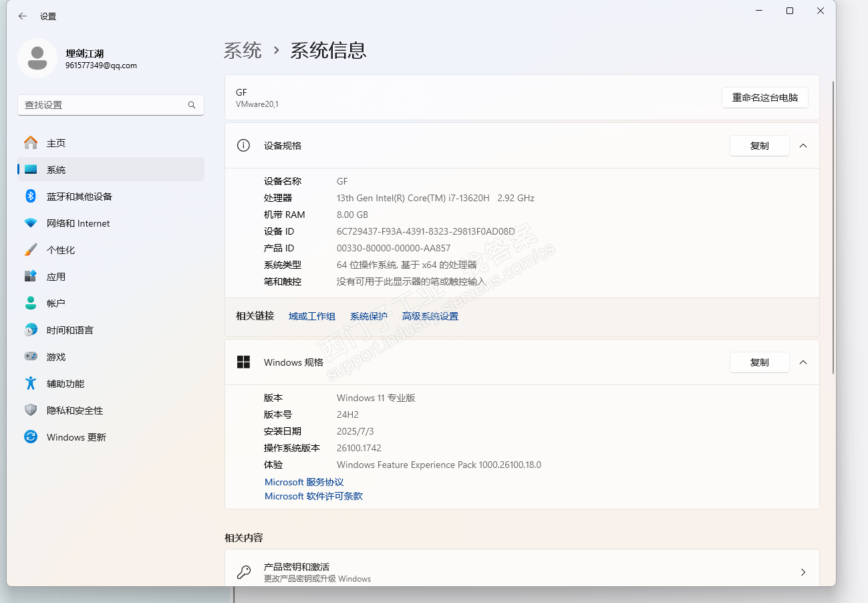Click the System (系统) monitor icon
Screen dimensions: 868x603
pos(31,170)
